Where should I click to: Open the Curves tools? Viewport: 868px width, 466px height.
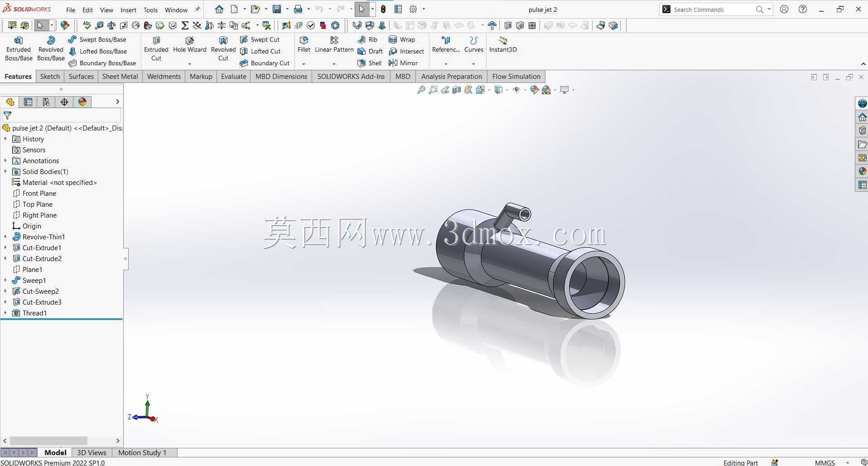click(474, 44)
